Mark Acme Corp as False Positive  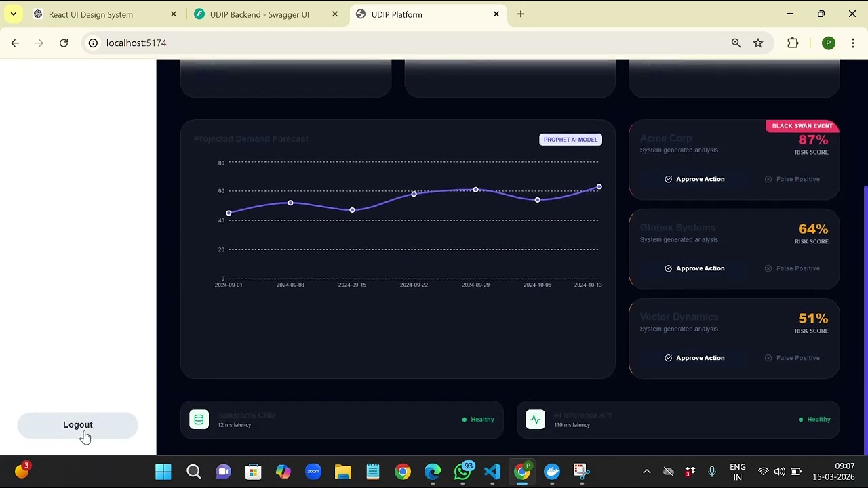tap(792, 179)
